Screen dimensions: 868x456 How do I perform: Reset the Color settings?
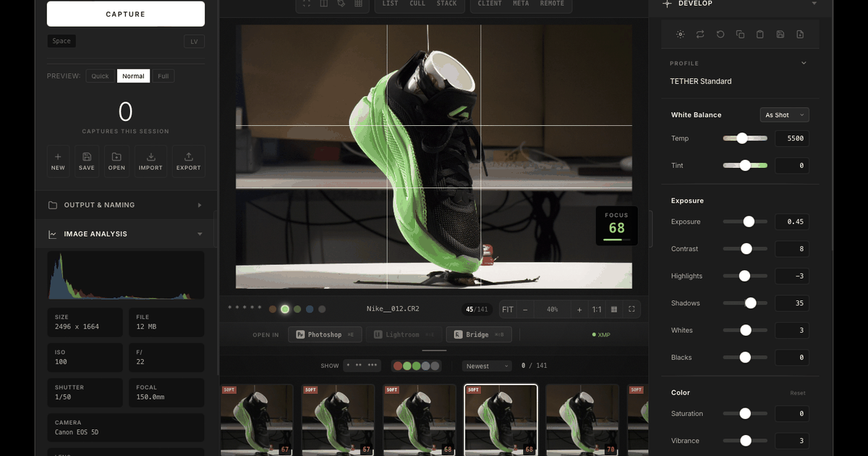(x=798, y=393)
